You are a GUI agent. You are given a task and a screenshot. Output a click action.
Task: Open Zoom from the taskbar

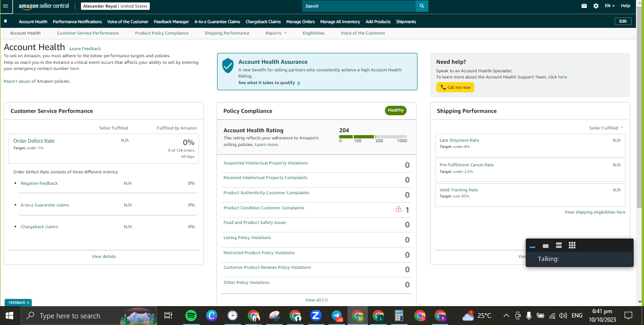coord(316,316)
